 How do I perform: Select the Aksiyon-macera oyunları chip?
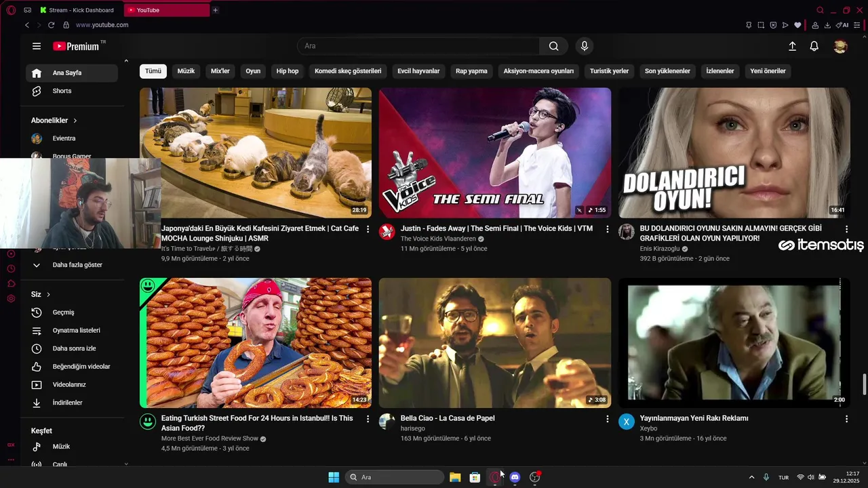[538, 71]
